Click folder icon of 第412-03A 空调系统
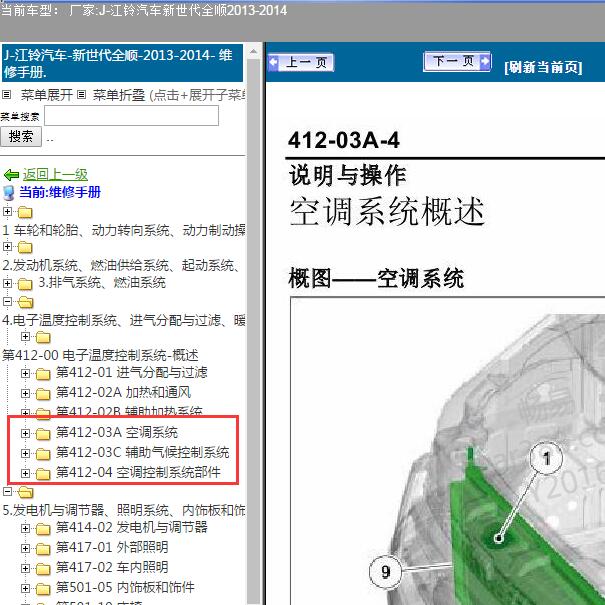This screenshot has width=605, height=605. pos(43,434)
